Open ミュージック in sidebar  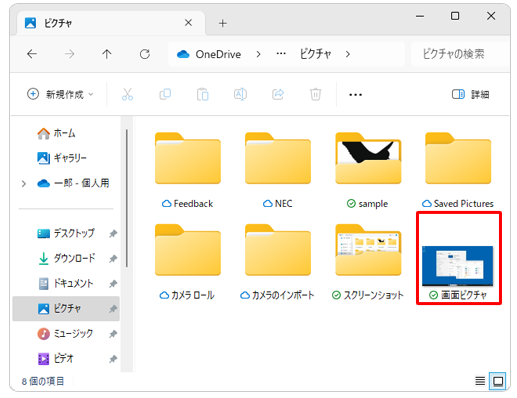point(66,333)
